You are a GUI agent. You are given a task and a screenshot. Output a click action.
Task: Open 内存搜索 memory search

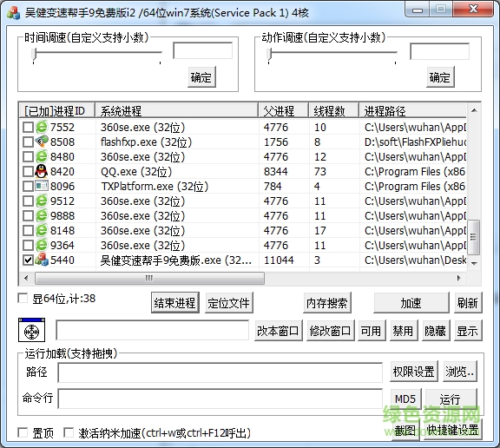point(327,303)
